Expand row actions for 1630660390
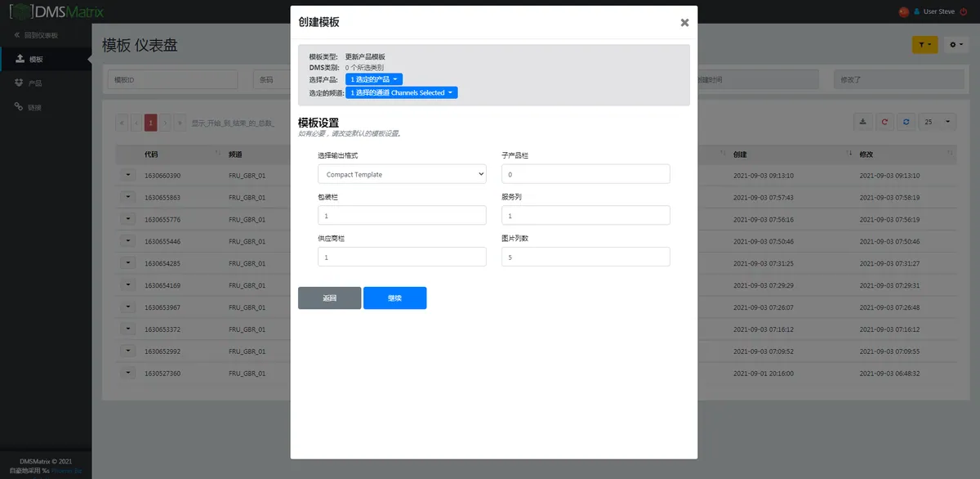The image size is (980, 479). tap(128, 175)
